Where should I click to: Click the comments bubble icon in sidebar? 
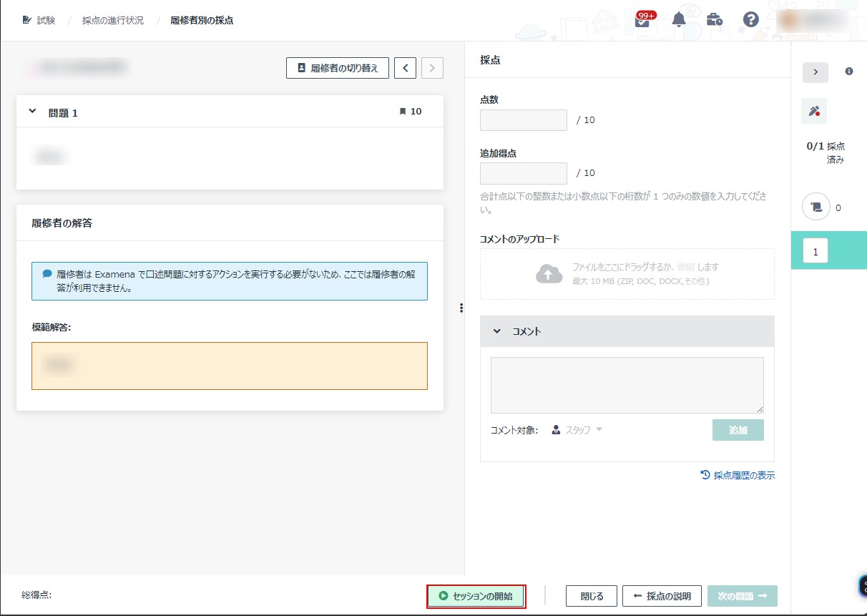click(x=815, y=207)
